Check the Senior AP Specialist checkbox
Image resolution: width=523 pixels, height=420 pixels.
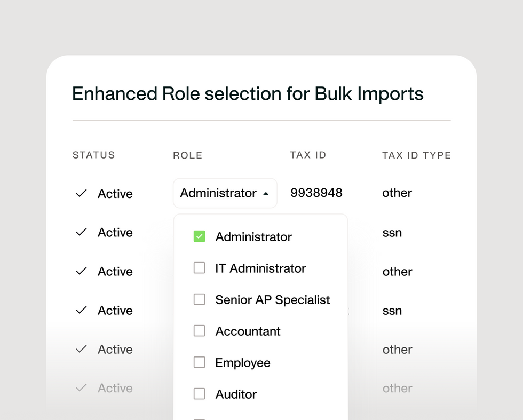tap(200, 299)
